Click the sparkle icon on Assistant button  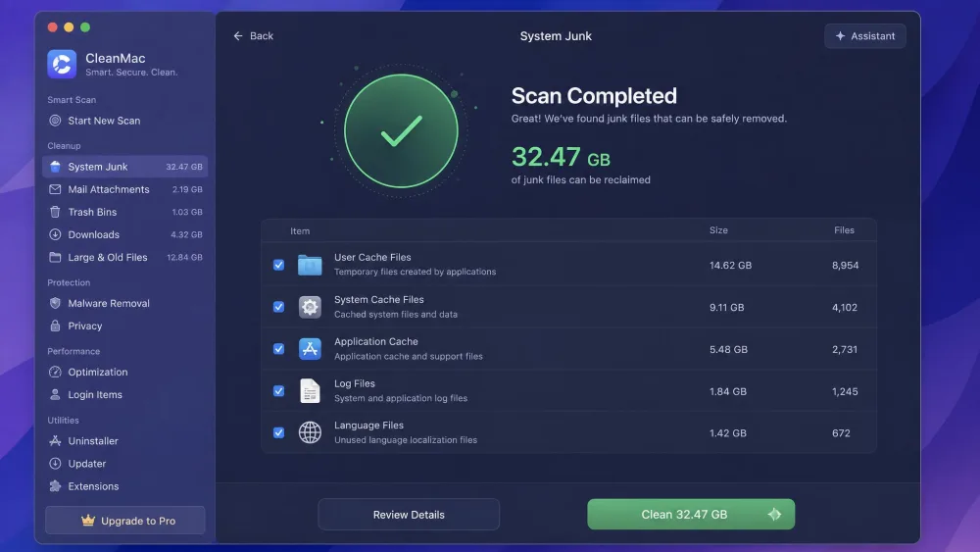(x=840, y=36)
